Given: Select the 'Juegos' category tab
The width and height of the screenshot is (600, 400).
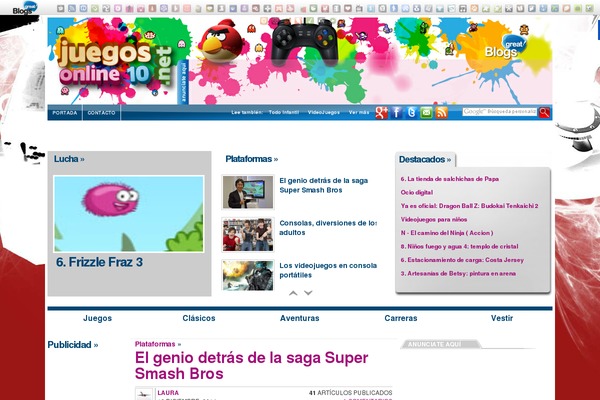Looking at the screenshot, I should 98,318.
